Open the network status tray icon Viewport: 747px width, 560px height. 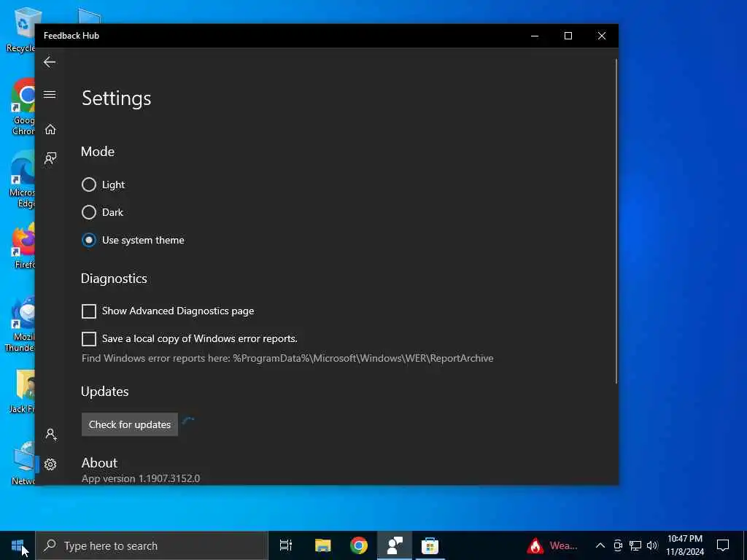pos(635,545)
